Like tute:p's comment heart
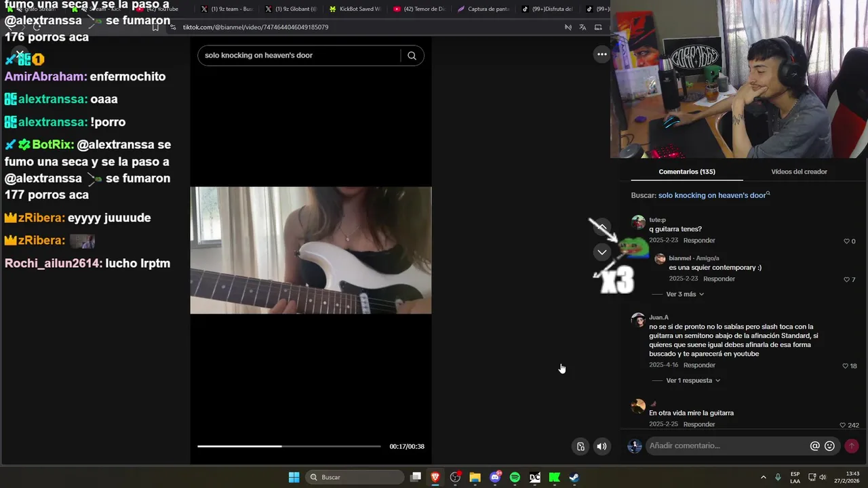 846,241
